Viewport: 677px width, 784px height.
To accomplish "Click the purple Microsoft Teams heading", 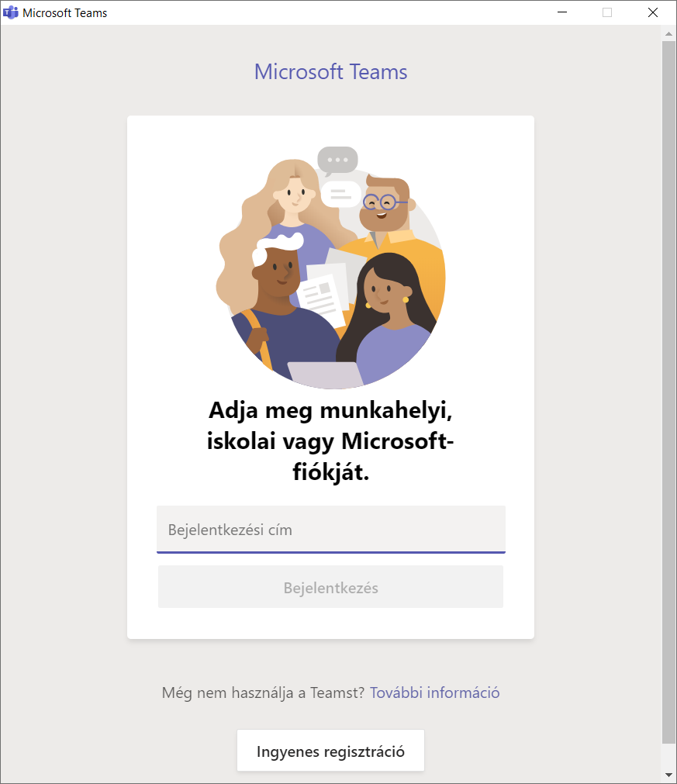I will 330,71.
